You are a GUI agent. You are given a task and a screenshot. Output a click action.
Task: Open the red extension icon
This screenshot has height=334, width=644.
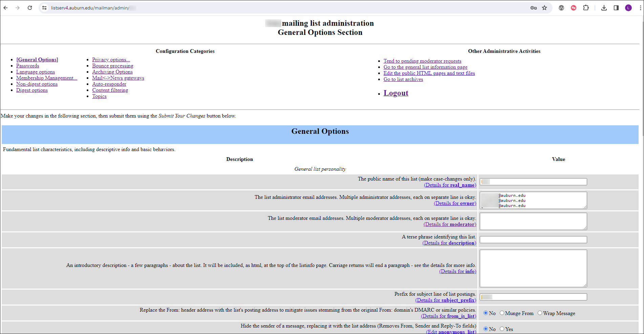pos(574,8)
